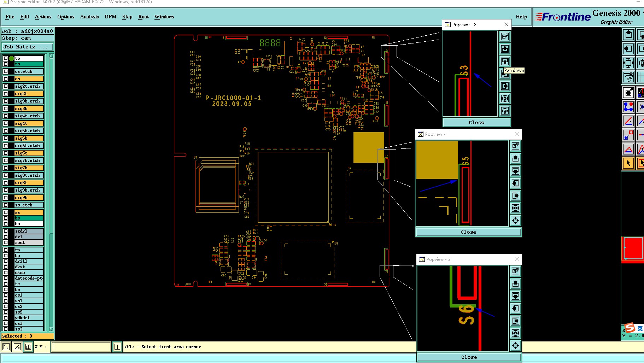This screenshot has height=363, width=644.
Task: Click pan left icon in Popview 2
Action: click(515, 308)
